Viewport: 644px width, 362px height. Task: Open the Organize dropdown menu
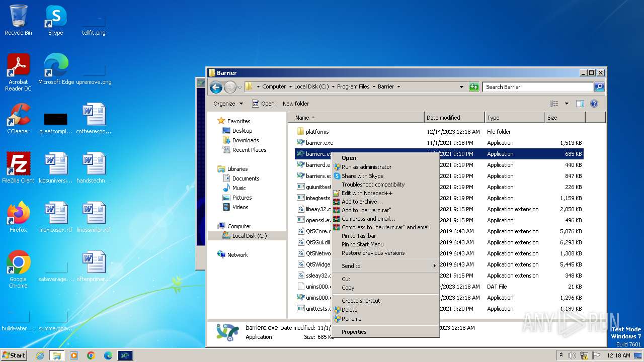[228, 104]
